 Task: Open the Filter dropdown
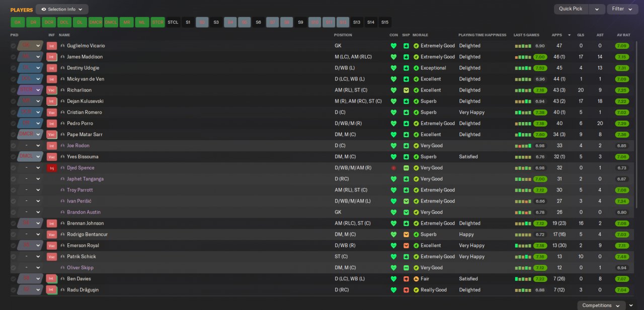(622, 9)
